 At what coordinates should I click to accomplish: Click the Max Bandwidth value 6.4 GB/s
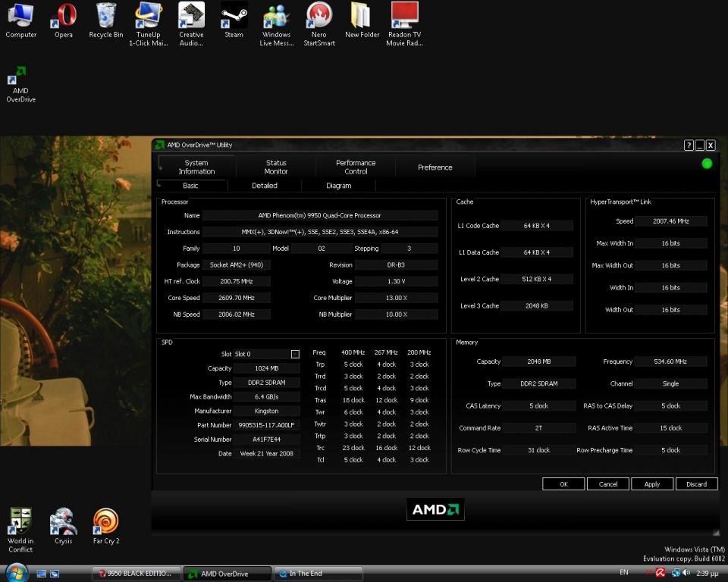click(266, 397)
